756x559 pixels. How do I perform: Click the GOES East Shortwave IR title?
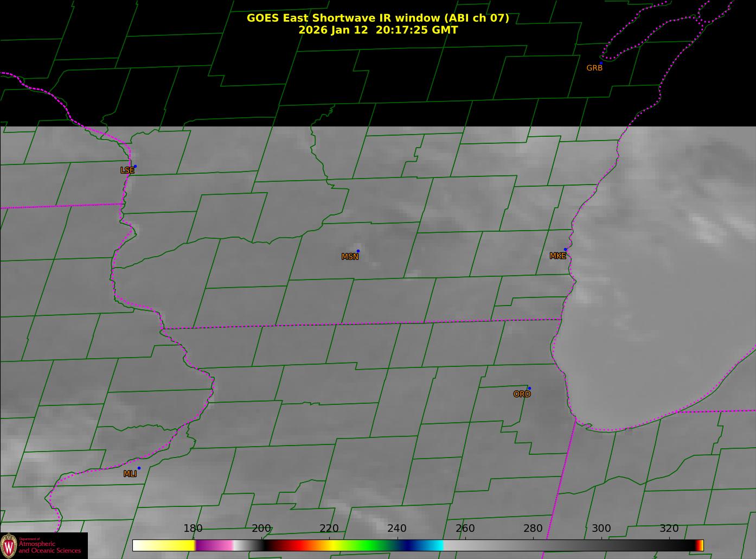point(377,18)
